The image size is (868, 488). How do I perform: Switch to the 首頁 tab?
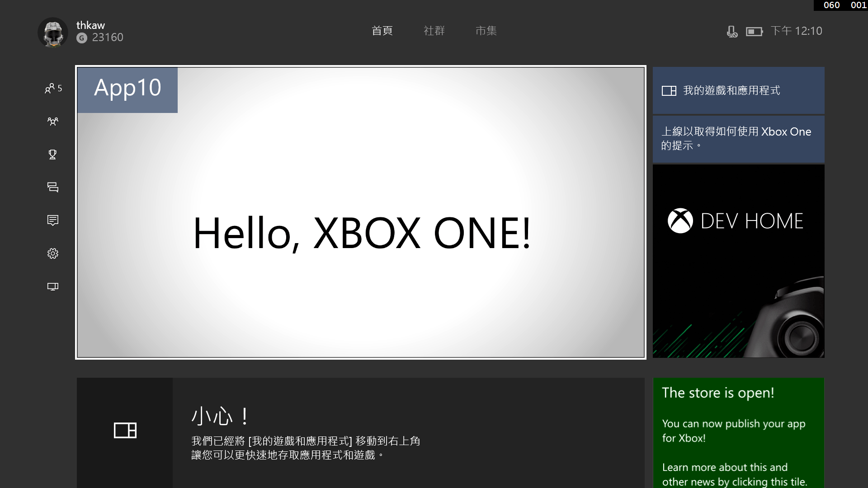[382, 31]
